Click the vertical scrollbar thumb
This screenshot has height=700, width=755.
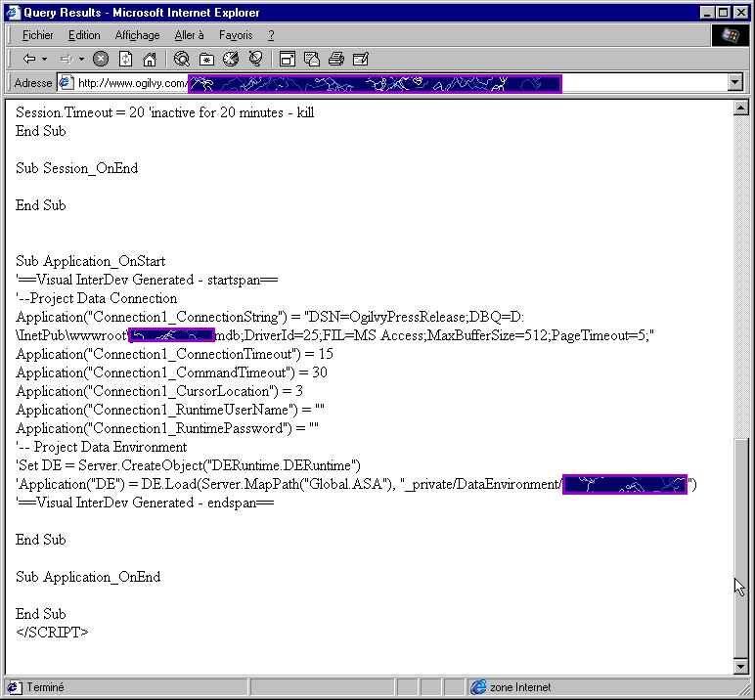tap(741, 547)
